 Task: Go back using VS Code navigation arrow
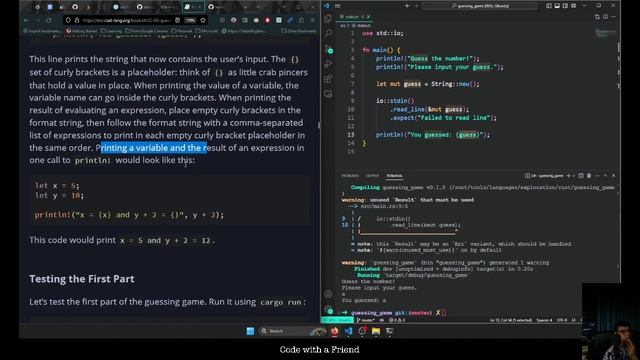tap(407, 6)
